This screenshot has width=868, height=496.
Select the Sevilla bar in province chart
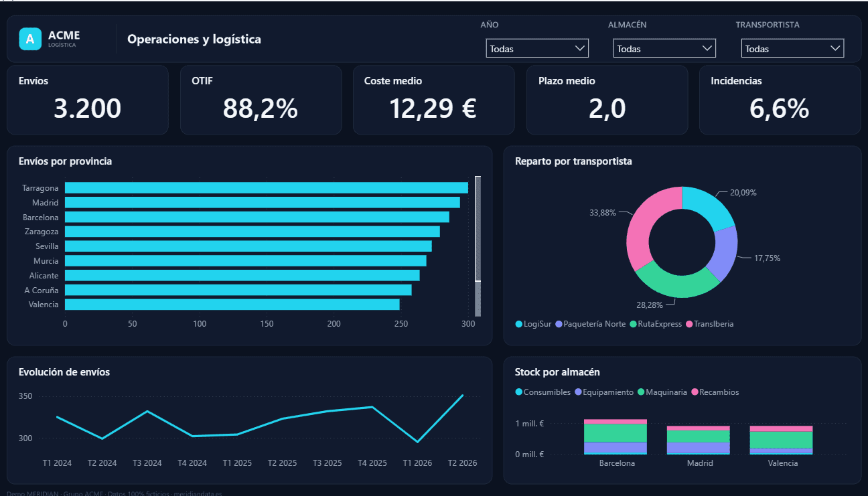coord(248,246)
